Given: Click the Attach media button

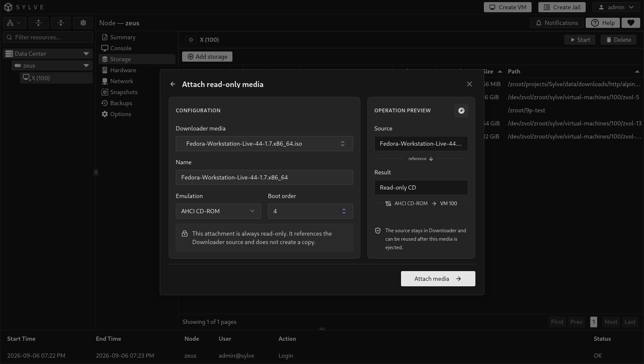Looking at the screenshot, I should (438, 279).
